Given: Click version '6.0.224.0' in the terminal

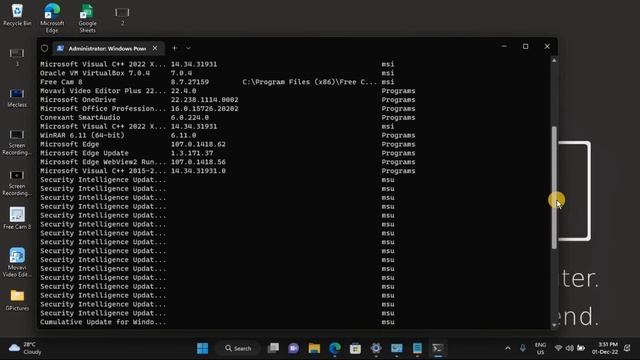Looking at the screenshot, I should tap(190, 118).
